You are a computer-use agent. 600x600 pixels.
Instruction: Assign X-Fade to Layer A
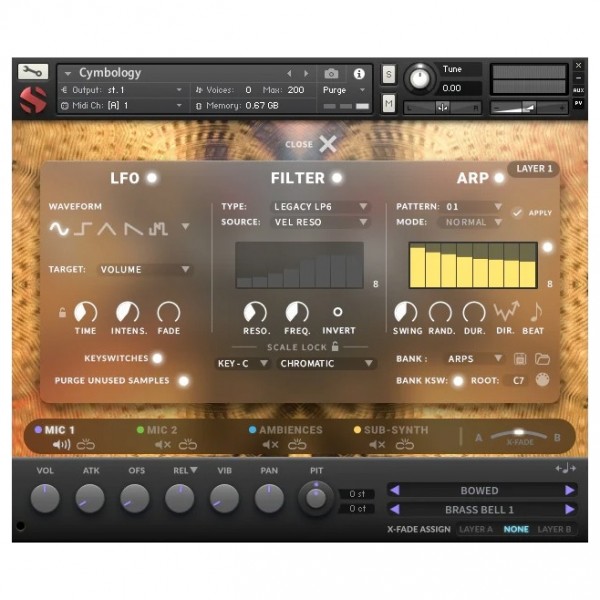coord(476,529)
